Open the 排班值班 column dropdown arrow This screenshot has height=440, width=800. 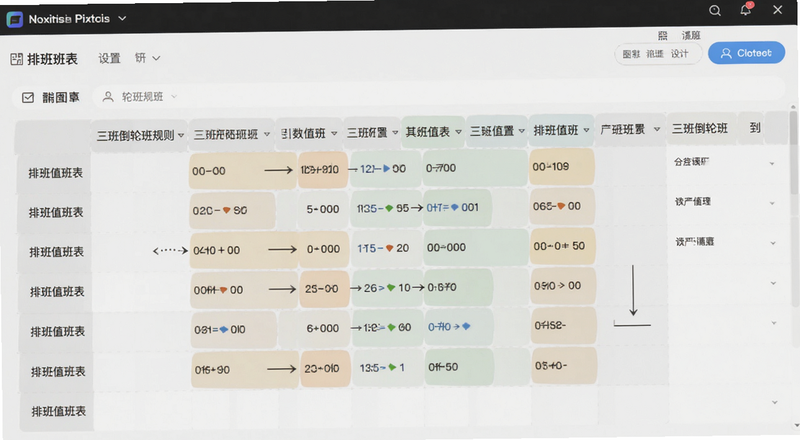(x=586, y=130)
